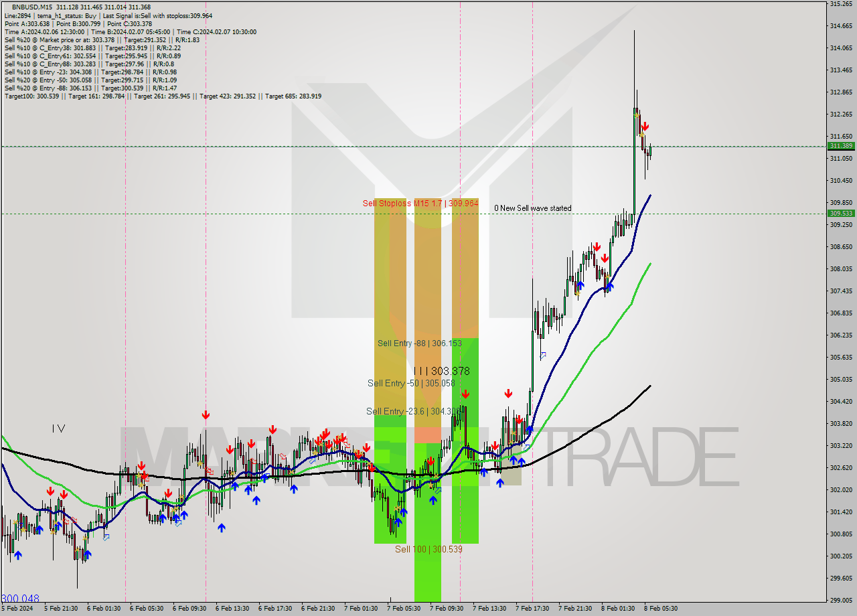857x616 pixels.
Task: Click the 'Sell %10 @ C_Entry38: 301.883' line
Action: [92, 48]
